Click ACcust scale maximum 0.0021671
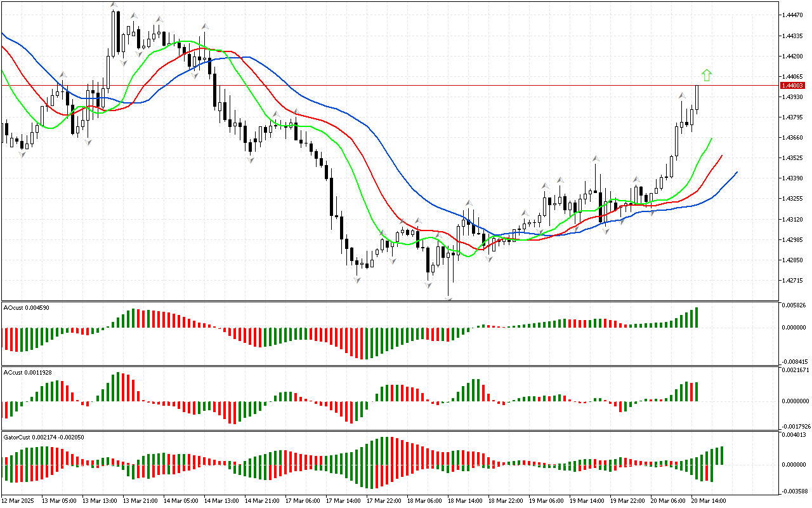The image size is (812, 508). [794, 370]
